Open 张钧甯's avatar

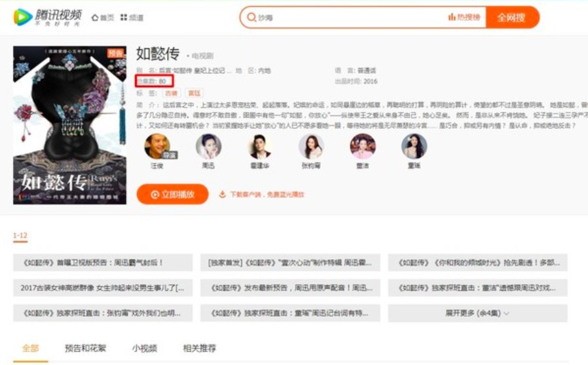click(x=311, y=146)
